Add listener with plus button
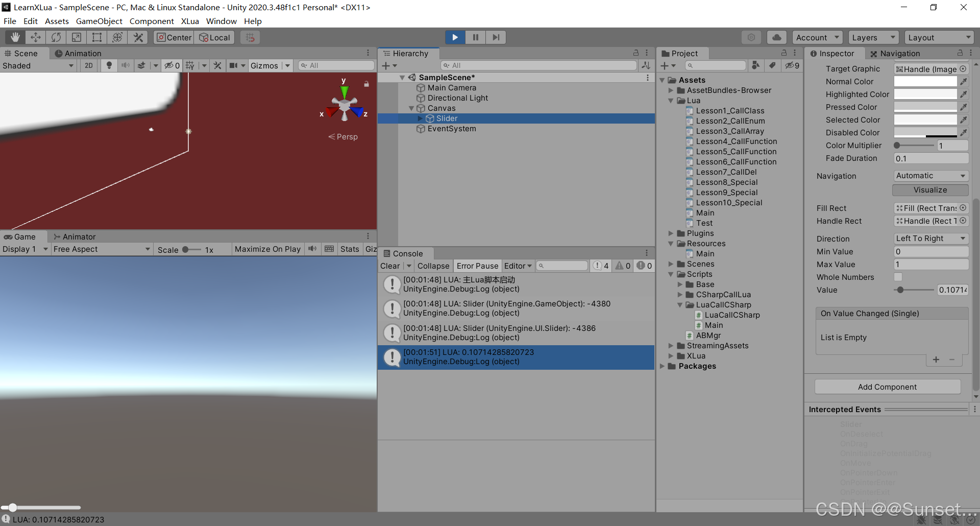Screen dimensions: 980x526 click(936, 360)
